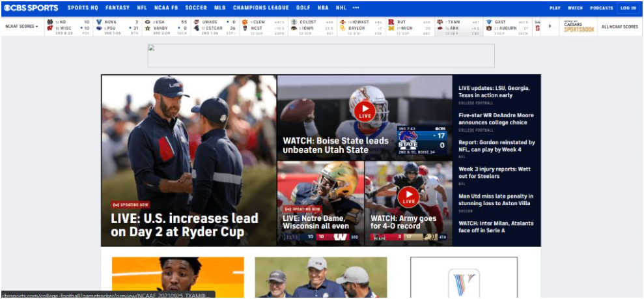Screen dimensions: 644x299
Task: Open the Caesars Sportsbook logo link
Action: (x=579, y=26)
